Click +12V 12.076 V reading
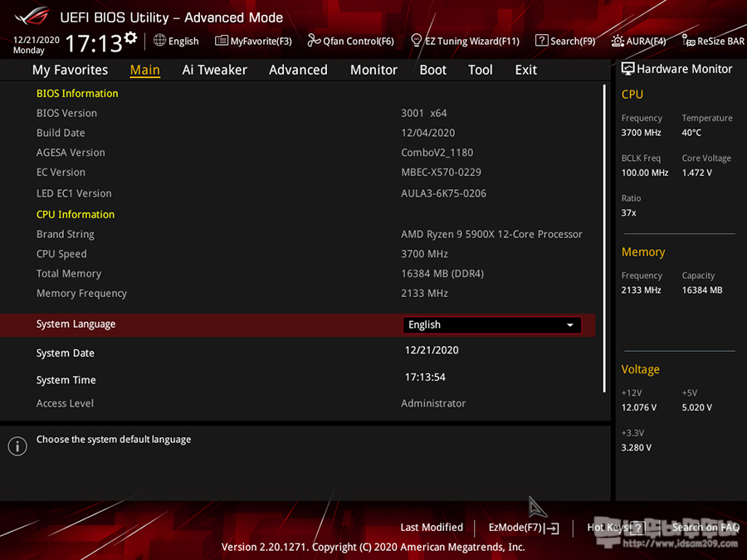The image size is (747, 560). (638, 407)
